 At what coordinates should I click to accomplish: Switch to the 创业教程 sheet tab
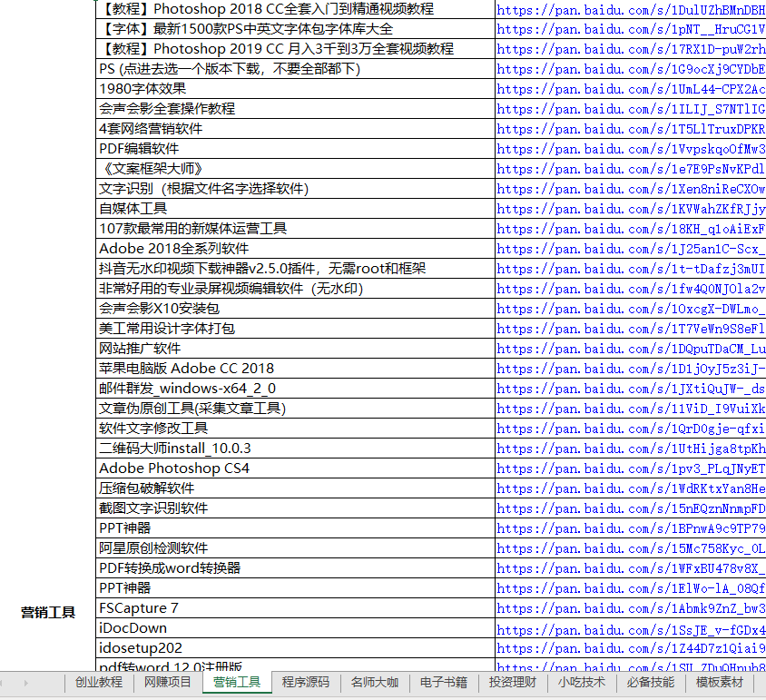(x=101, y=682)
